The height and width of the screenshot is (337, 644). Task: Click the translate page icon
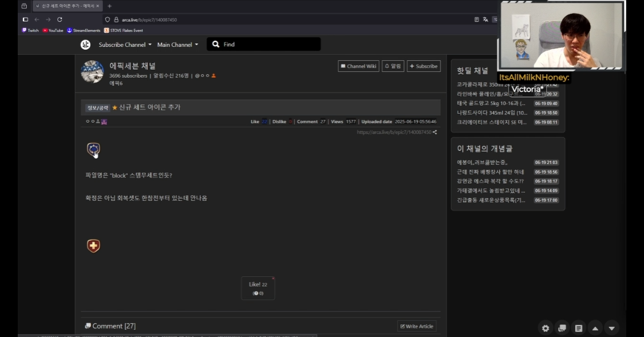[485, 19]
